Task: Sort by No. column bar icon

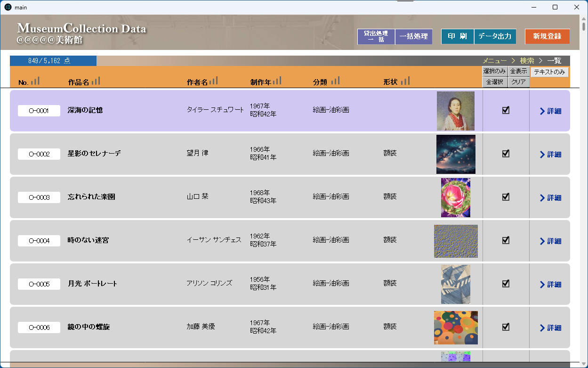Action: click(35, 81)
